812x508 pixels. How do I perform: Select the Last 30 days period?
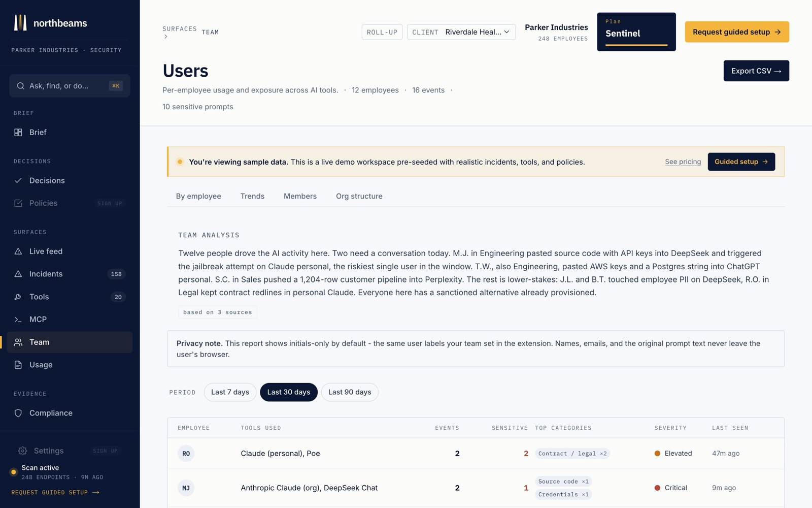[289, 392]
